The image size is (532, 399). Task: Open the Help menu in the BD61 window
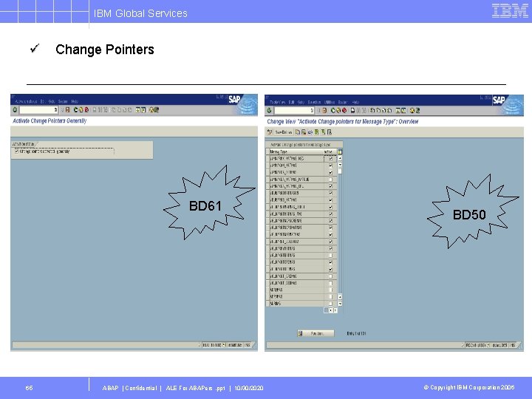pyautogui.click(x=75, y=101)
